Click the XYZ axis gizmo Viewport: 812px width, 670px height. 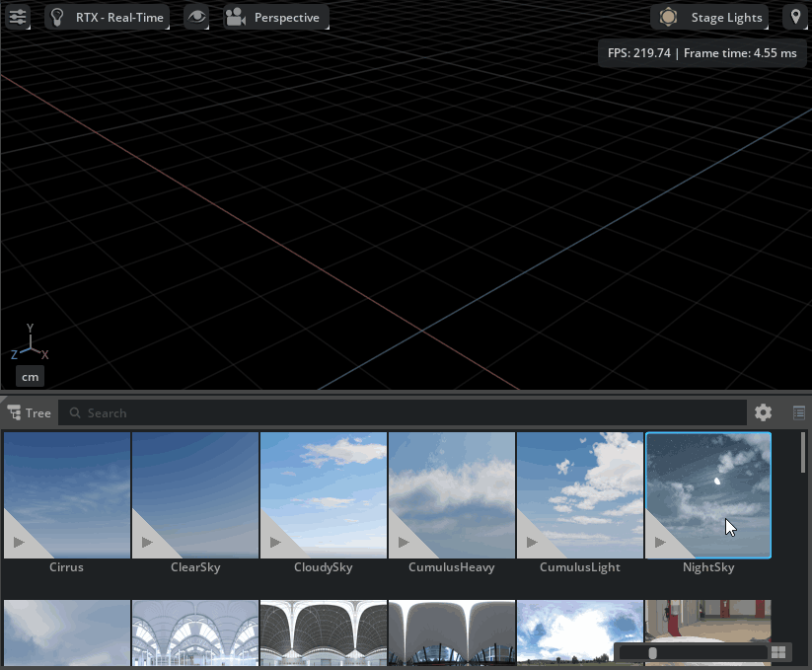tap(30, 343)
